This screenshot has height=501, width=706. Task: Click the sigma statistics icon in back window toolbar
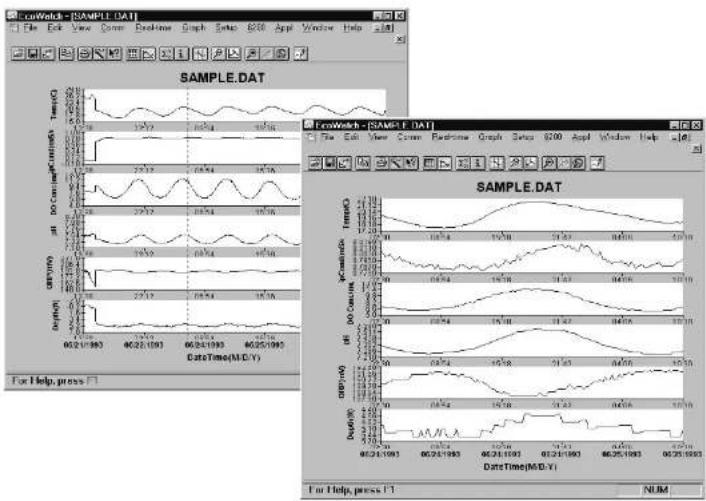(x=167, y=54)
